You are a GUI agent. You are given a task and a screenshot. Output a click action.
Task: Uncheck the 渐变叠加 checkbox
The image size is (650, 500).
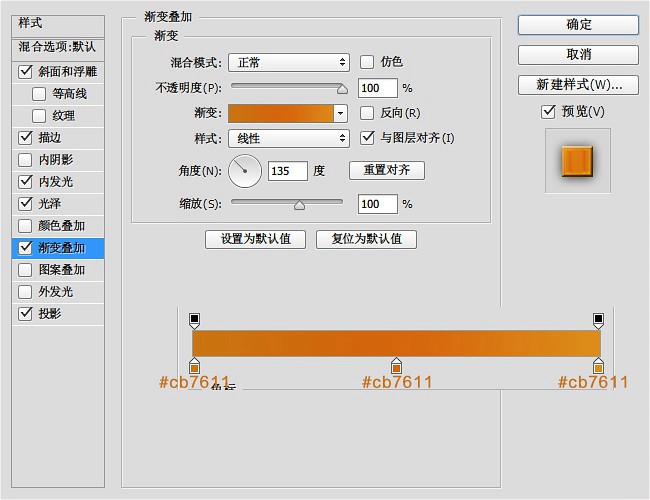25,248
